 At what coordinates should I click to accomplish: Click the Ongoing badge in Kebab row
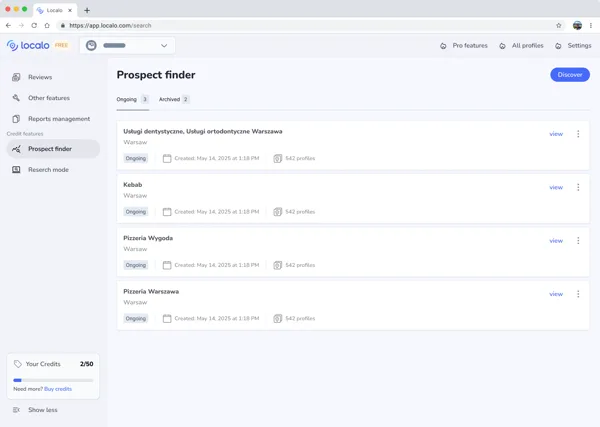136,212
